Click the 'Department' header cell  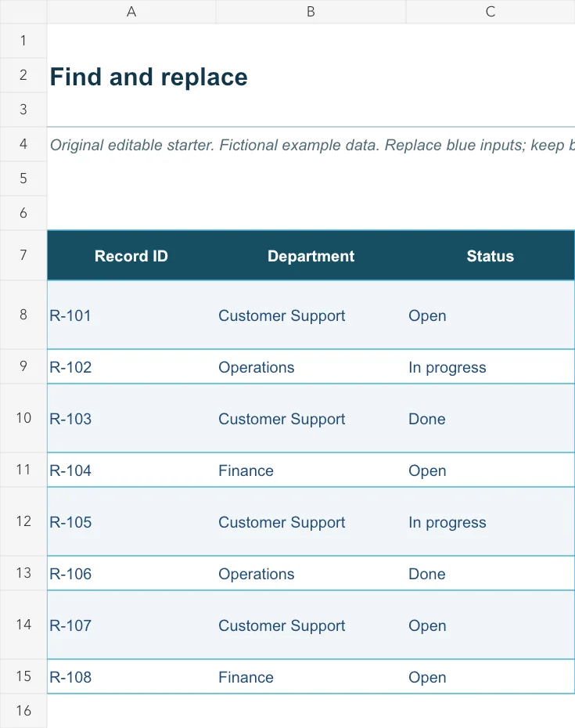pos(311,255)
